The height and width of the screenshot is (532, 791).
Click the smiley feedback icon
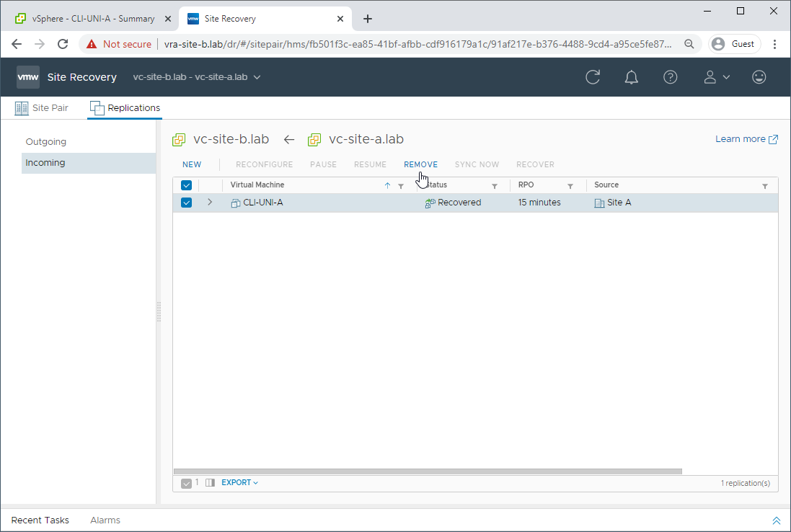point(759,77)
